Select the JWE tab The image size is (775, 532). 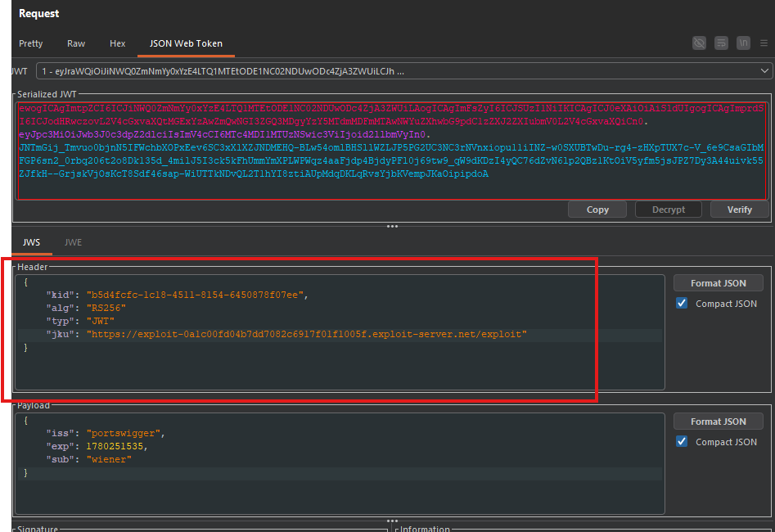(x=73, y=242)
